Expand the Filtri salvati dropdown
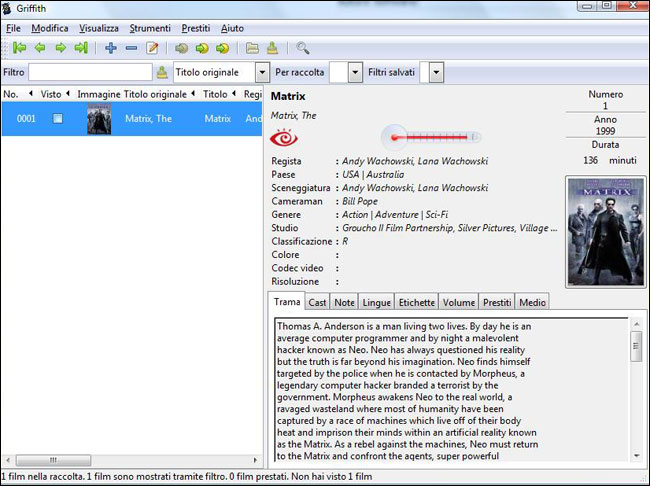This screenshot has width=650, height=486. [437, 73]
